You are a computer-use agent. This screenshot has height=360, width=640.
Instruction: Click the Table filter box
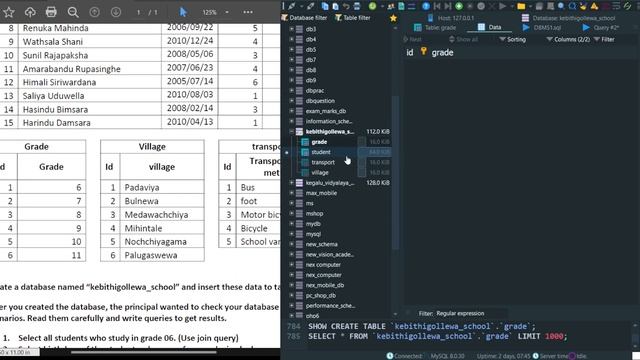pos(353,18)
